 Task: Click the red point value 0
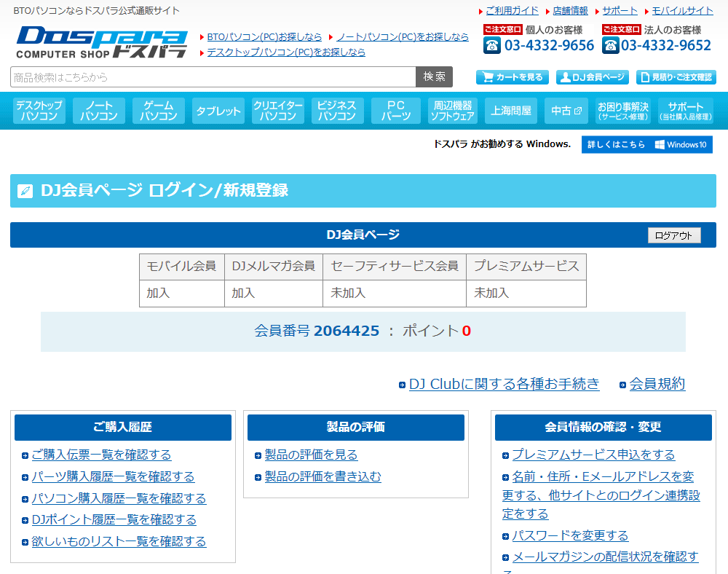click(466, 331)
